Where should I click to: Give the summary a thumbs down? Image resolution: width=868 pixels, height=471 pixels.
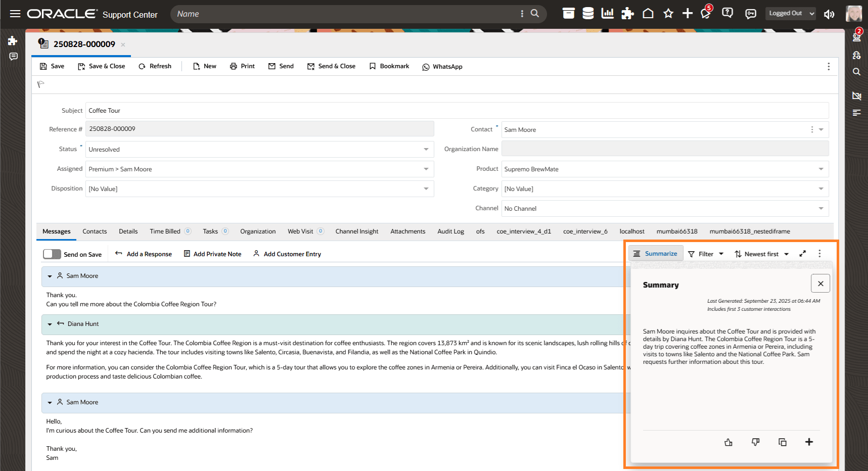(x=755, y=442)
